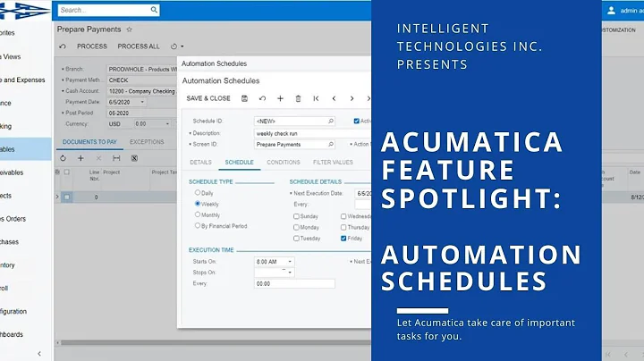Click the Payment Method field CHECK

[x=142, y=80]
